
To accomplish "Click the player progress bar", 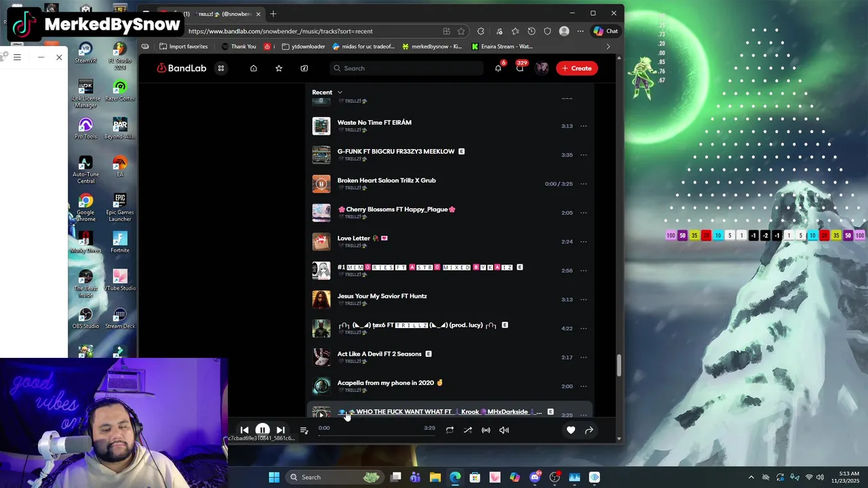I will (377, 435).
